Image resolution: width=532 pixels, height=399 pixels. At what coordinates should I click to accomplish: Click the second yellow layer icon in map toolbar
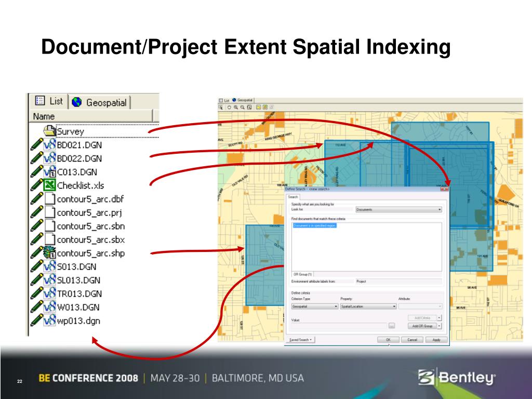click(265, 107)
